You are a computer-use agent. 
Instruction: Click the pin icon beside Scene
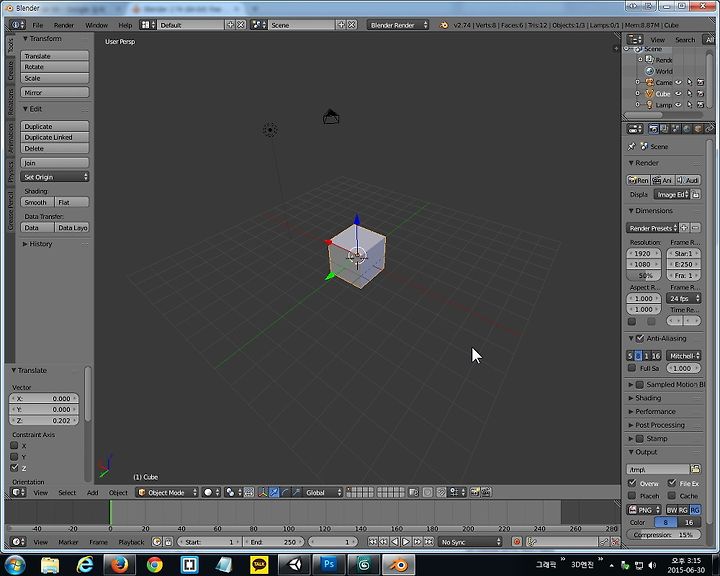coord(631,147)
